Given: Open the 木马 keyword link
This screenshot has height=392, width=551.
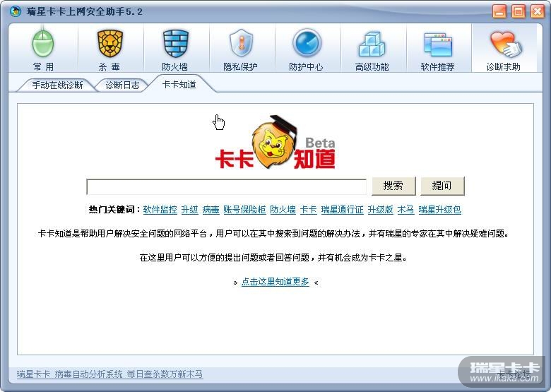Looking at the screenshot, I should point(405,210).
